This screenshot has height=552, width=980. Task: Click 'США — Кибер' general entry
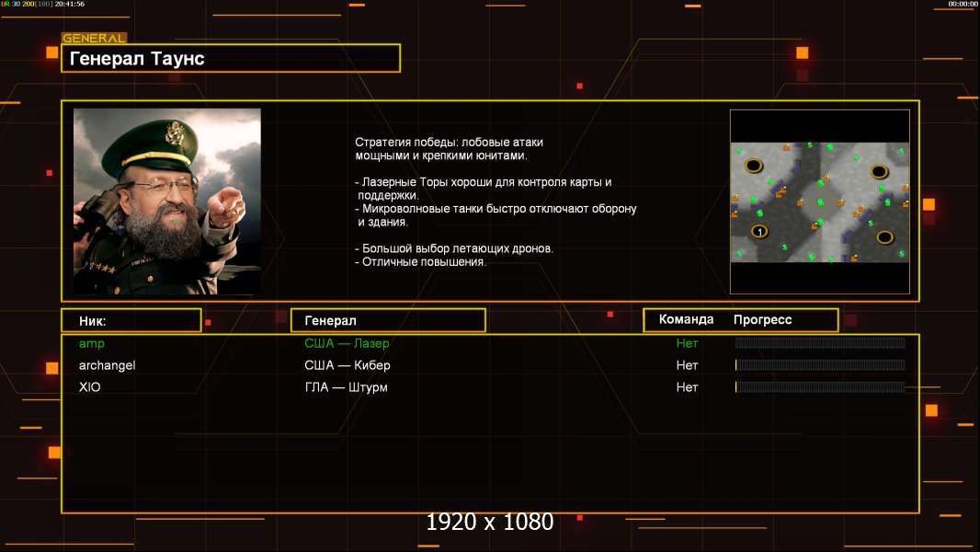pyautogui.click(x=348, y=365)
